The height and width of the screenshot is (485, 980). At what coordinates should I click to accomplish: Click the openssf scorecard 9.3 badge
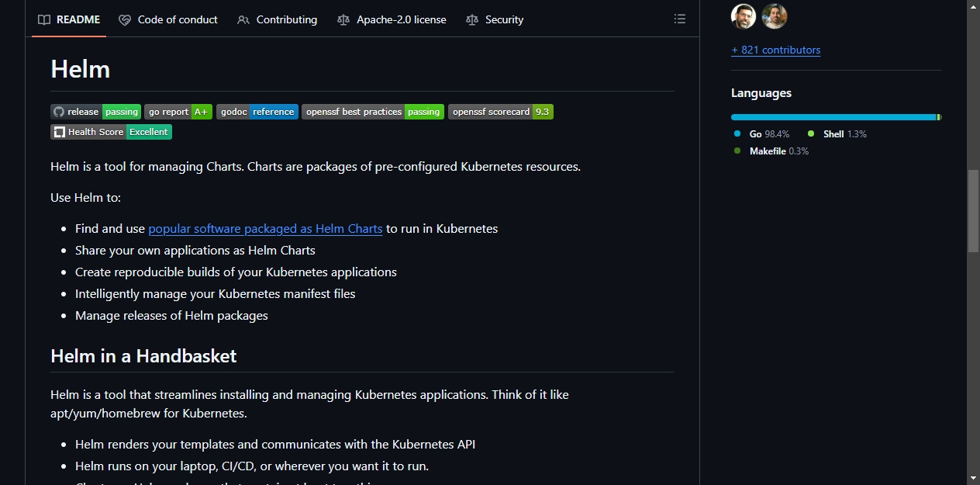point(501,112)
